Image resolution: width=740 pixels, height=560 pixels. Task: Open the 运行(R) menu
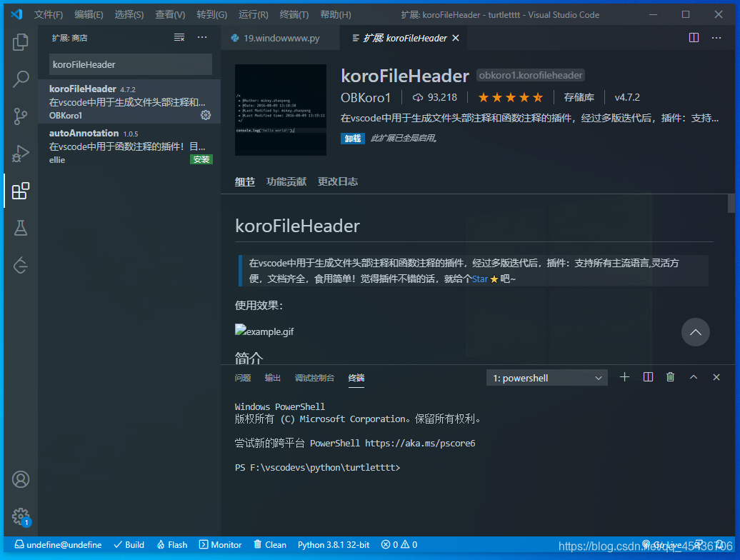click(253, 14)
